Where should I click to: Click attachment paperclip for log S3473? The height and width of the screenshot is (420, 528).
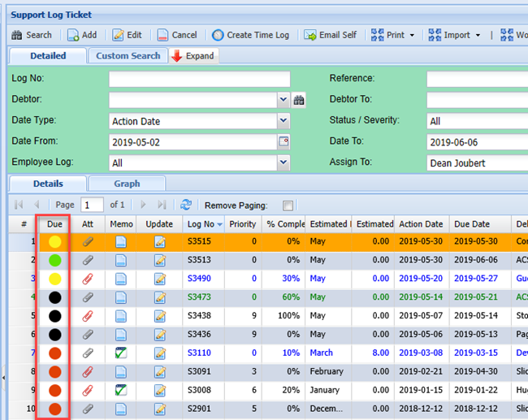point(88,297)
